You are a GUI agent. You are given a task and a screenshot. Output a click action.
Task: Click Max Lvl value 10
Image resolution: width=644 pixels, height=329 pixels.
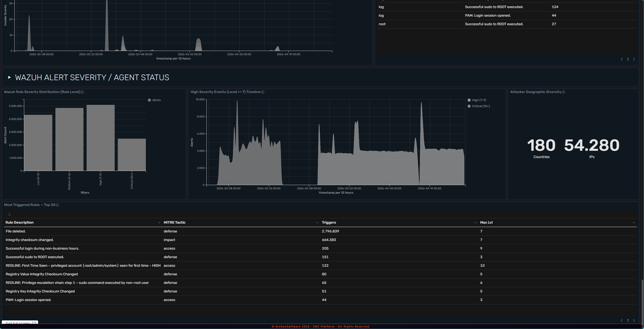[482, 265]
